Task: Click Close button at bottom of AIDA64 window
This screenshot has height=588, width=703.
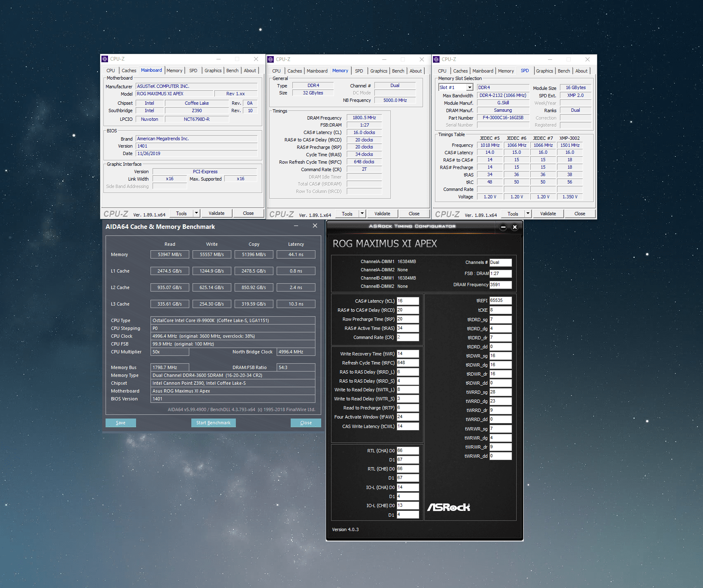Action: 306,423
